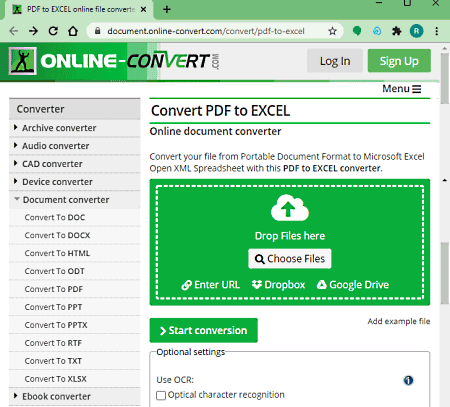Screen dimensions: 450x407
Task: Open a new tab with plus
Action: 167,9
